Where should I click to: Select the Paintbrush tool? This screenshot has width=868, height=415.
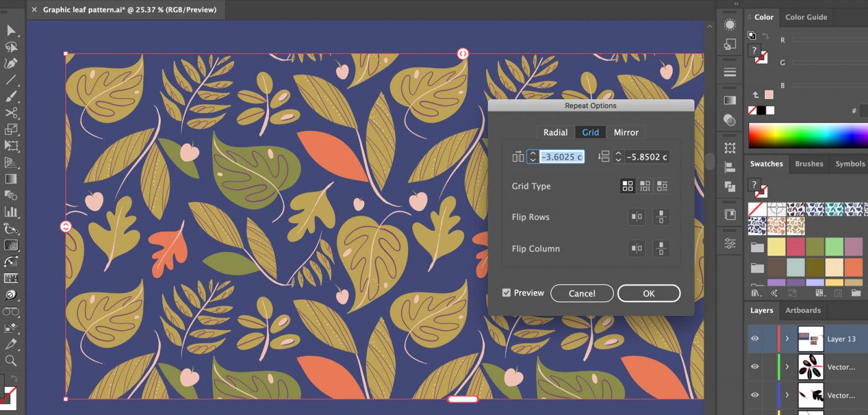10,96
